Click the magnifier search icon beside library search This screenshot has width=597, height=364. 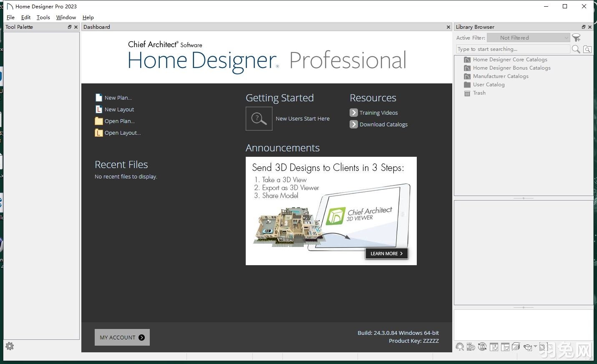point(576,49)
